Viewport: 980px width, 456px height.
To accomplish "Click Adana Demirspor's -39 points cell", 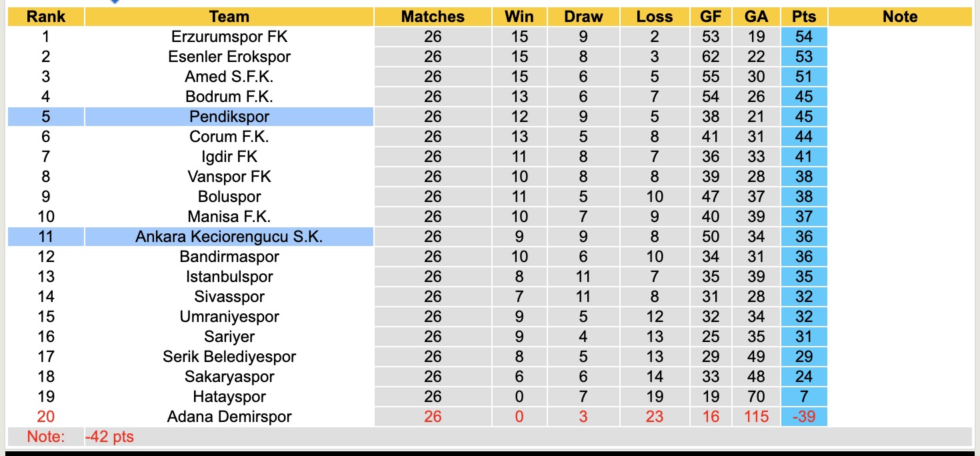I will pyautogui.click(x=804, y=417).
